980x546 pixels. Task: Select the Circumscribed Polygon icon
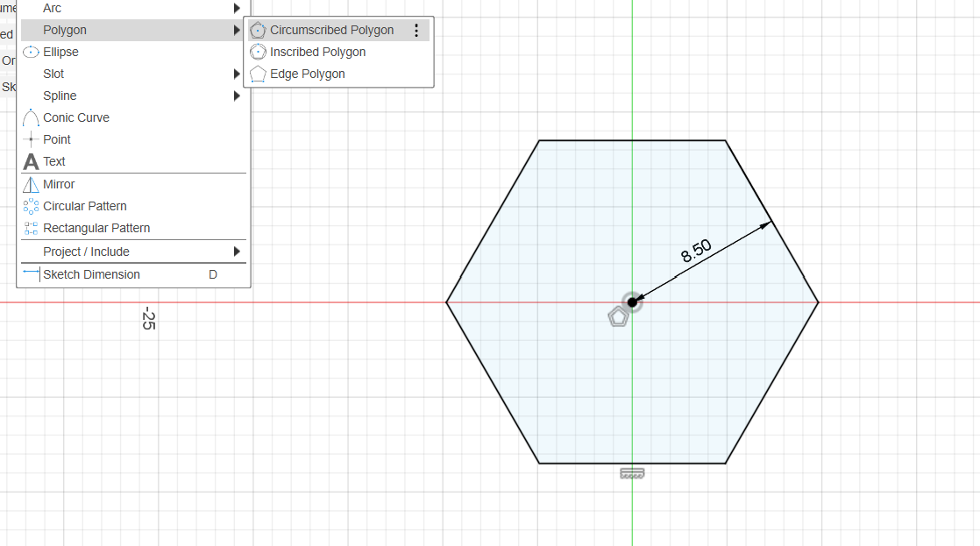click(x=258, y=30)
